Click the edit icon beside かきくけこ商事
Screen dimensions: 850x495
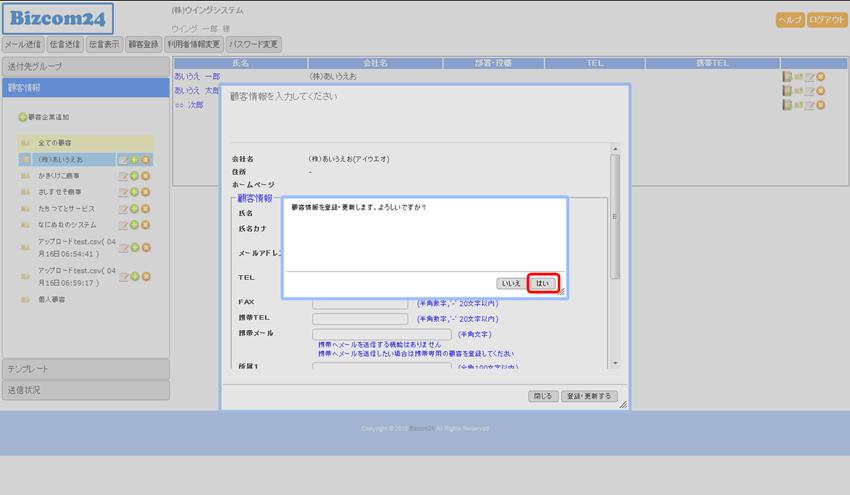tap(123, 176)
